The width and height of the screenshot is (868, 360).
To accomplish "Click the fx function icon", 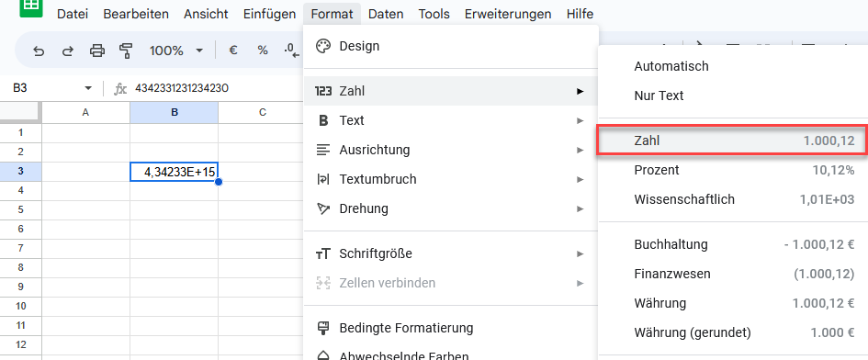I will [x=120, y=88].
